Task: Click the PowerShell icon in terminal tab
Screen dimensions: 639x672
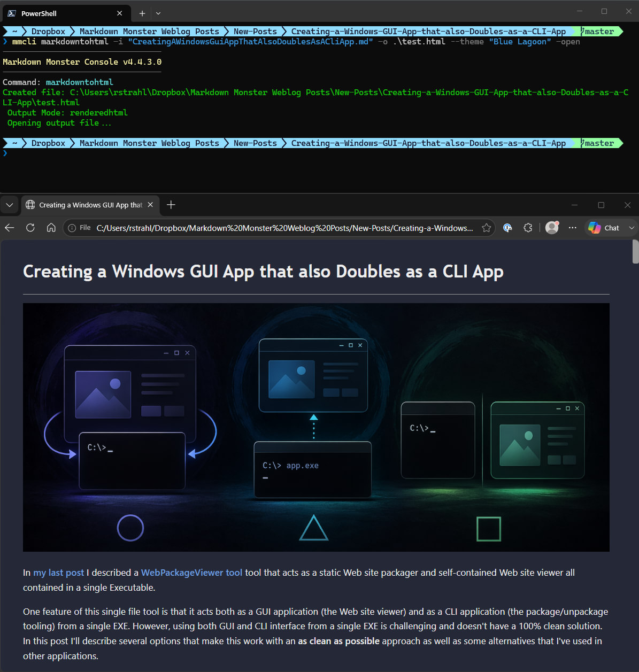Action: coord(11,13)
